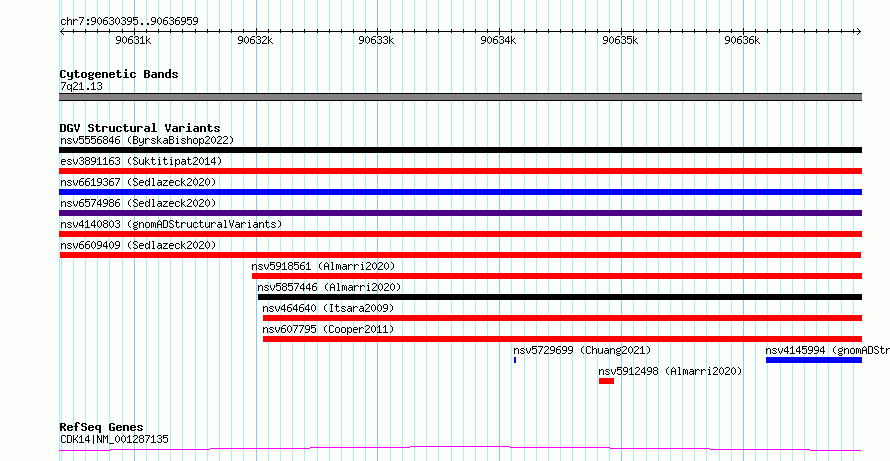Select the red nsv4140803 variant bar

[460, 234]
